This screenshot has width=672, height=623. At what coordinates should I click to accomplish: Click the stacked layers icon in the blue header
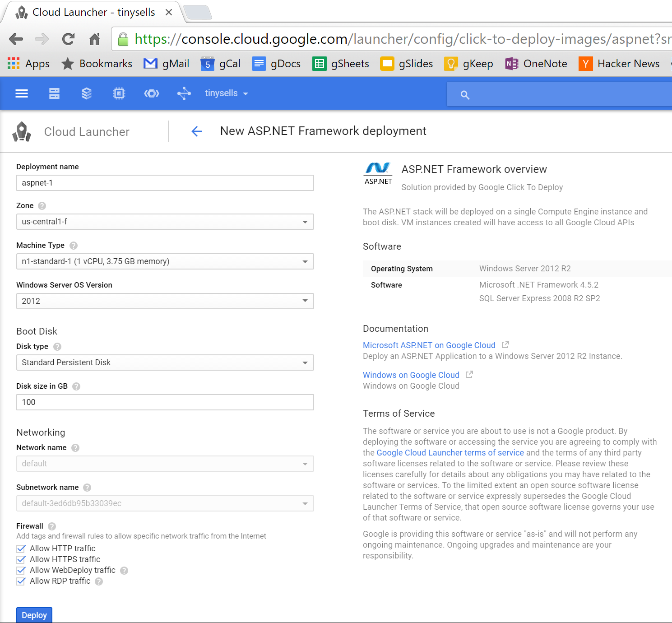pyautogui.click(x=87, y=93)
